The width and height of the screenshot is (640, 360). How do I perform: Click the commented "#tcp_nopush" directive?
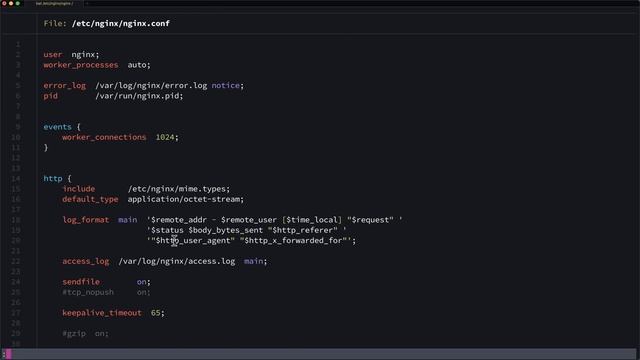coord(88,292)
